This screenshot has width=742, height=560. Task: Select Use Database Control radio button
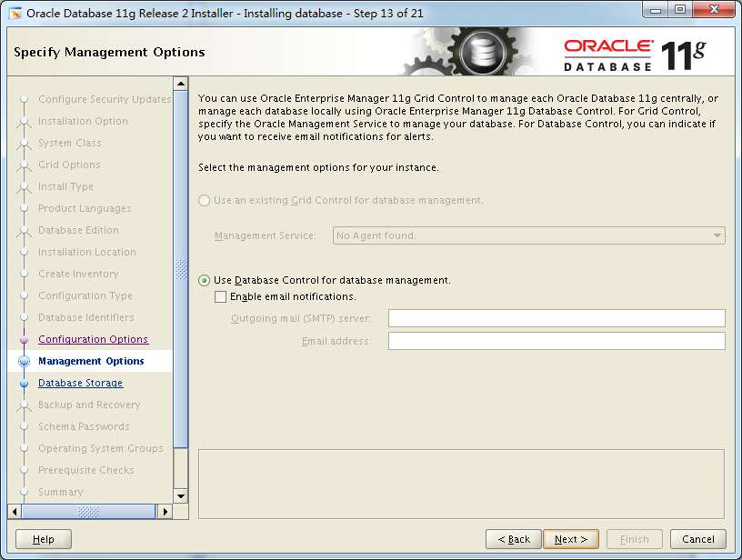[x=204, y=280]
